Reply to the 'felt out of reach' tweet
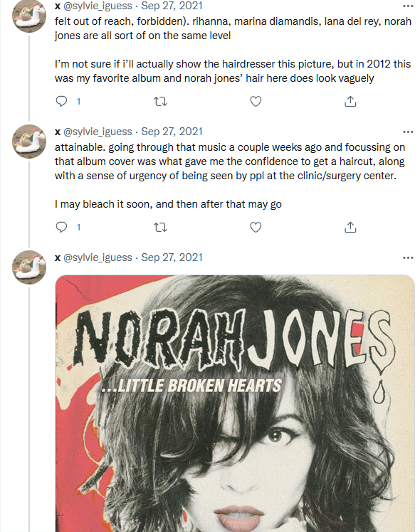Image resolution: width=420 pixels, height=532 pixels. coord(61,102)
